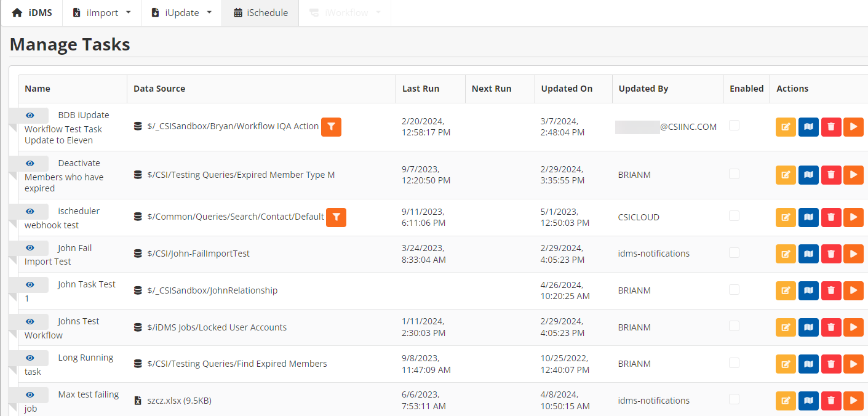Screen dimensions: 868x416
Task: Sort table by Last Run column header
Action: point(421,89)
